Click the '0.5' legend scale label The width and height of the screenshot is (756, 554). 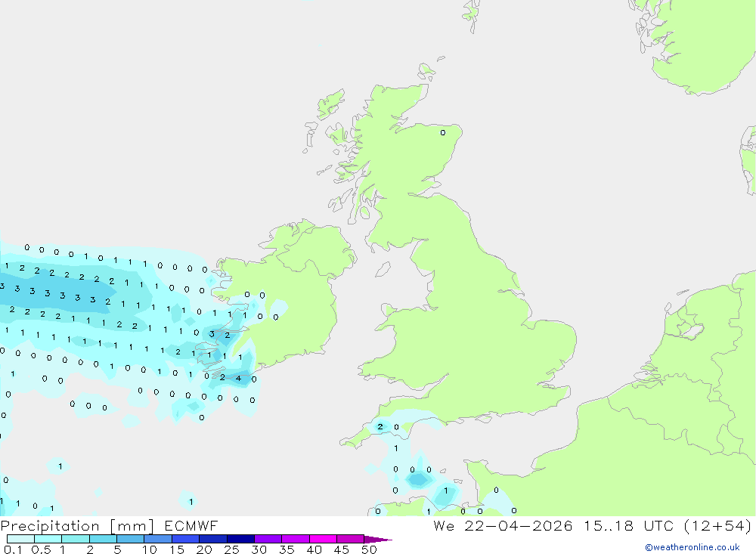pos(41,549)
